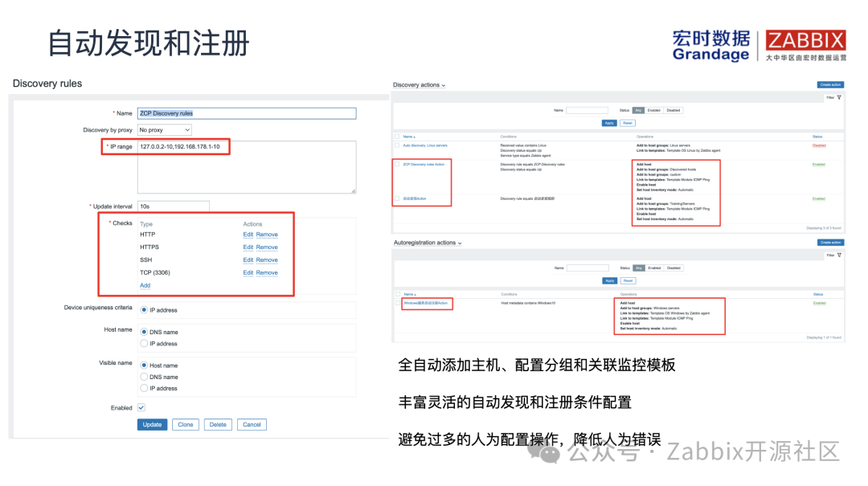The image size is (868, 486).
Task: Add a new check
Action: (x=145, y=286)
